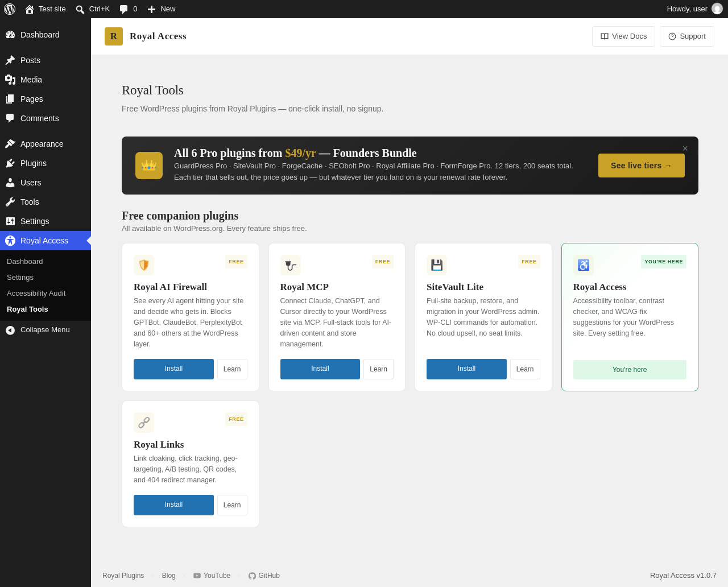Open the search icon in admin bar
The image size is (728, 587).
[80, 9]
